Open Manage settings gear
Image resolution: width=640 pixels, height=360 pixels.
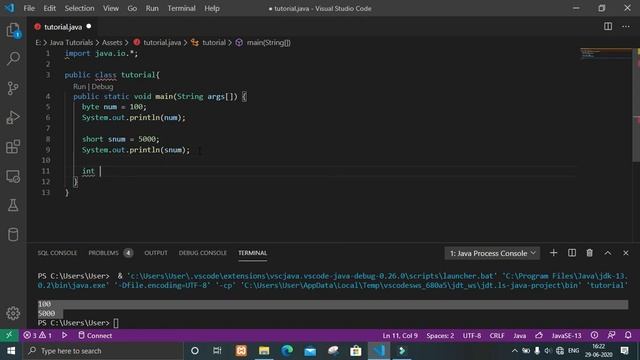tap(13, 313)
